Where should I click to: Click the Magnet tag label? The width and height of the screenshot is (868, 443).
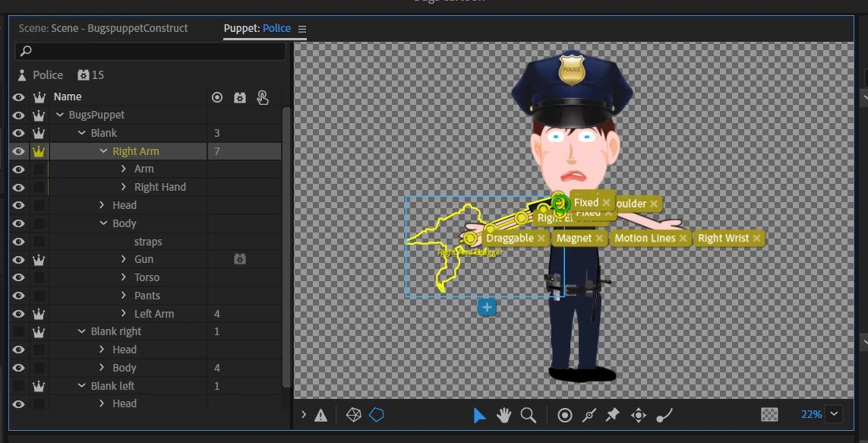(573, 238)
